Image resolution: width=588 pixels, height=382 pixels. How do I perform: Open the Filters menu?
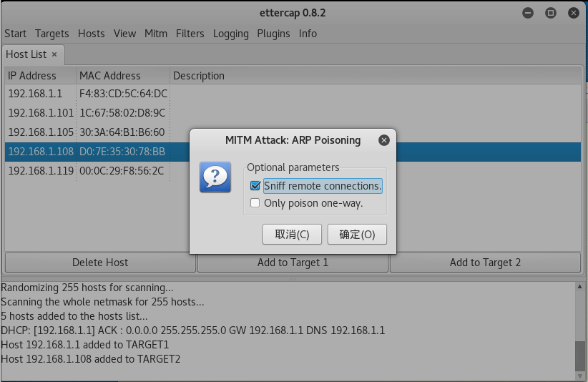(x=190, y=34)
